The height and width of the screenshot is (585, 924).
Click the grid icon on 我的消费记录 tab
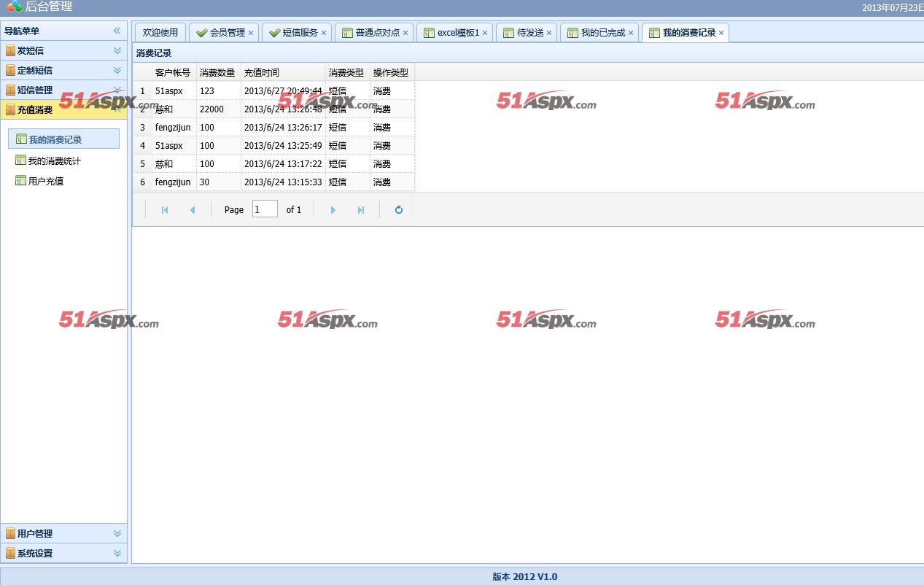[655, 33]
